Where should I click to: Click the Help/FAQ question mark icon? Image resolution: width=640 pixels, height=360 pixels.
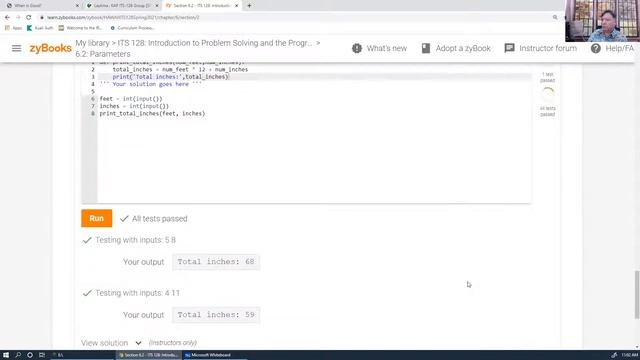click(596, 48)
